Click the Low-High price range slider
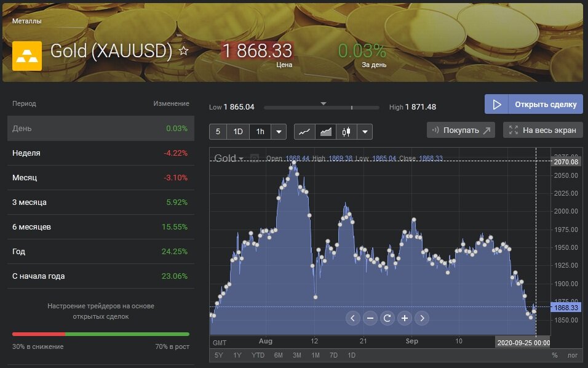The height and width of the screenshot is (368, 588). coord(321,108)
